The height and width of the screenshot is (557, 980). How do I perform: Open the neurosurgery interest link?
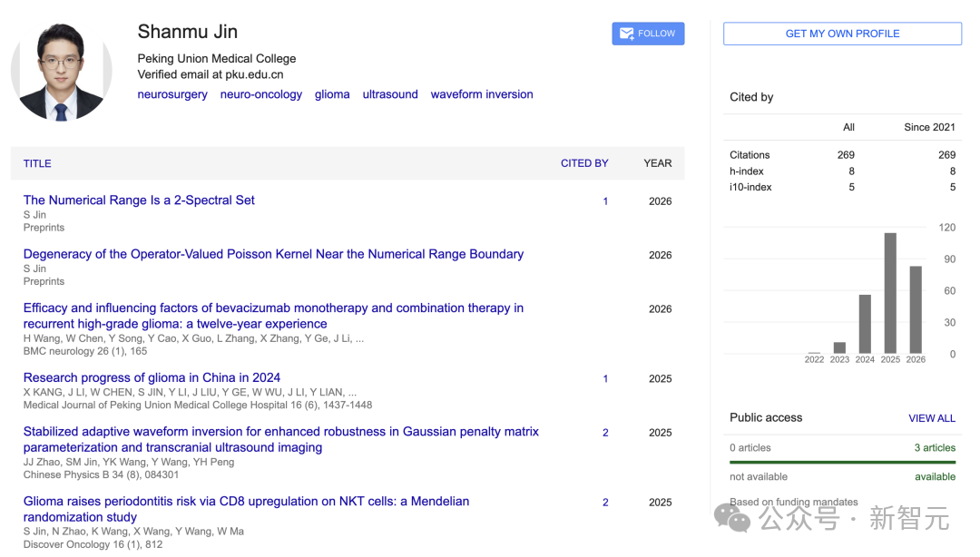tap(172, 94)
